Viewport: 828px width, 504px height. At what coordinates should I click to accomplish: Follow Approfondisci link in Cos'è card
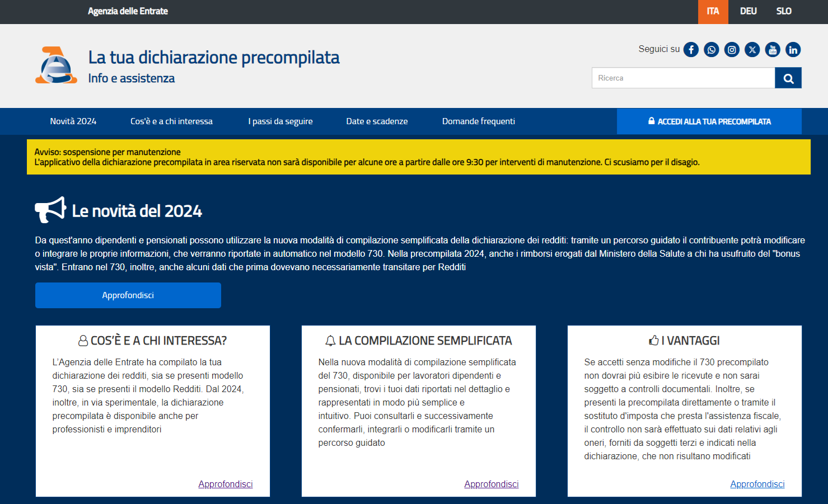pos(226,484)
